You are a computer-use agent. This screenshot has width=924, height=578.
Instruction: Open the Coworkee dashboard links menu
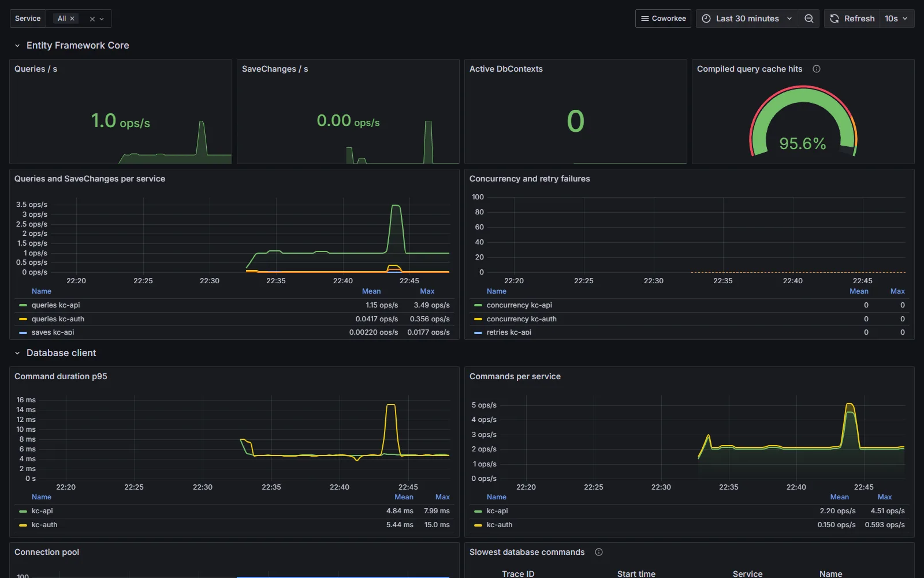pos(663,18)
